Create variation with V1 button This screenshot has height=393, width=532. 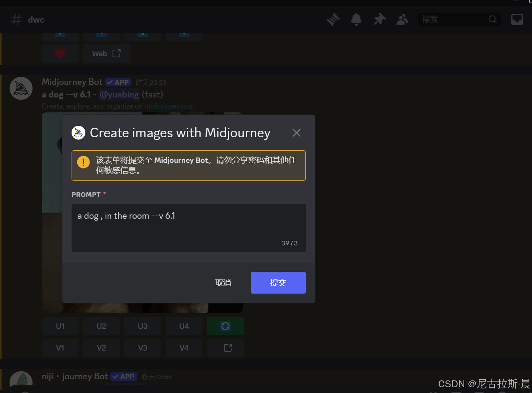(x=60, y=348)
